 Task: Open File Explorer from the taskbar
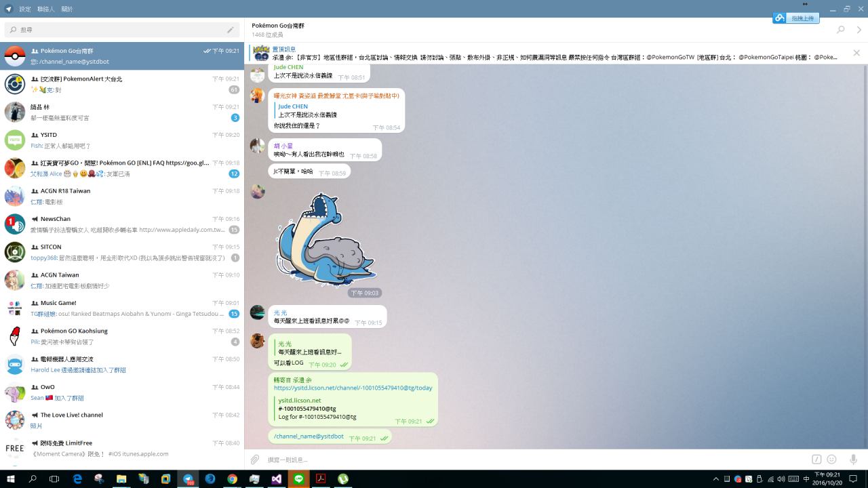click(x=121, y=479)
